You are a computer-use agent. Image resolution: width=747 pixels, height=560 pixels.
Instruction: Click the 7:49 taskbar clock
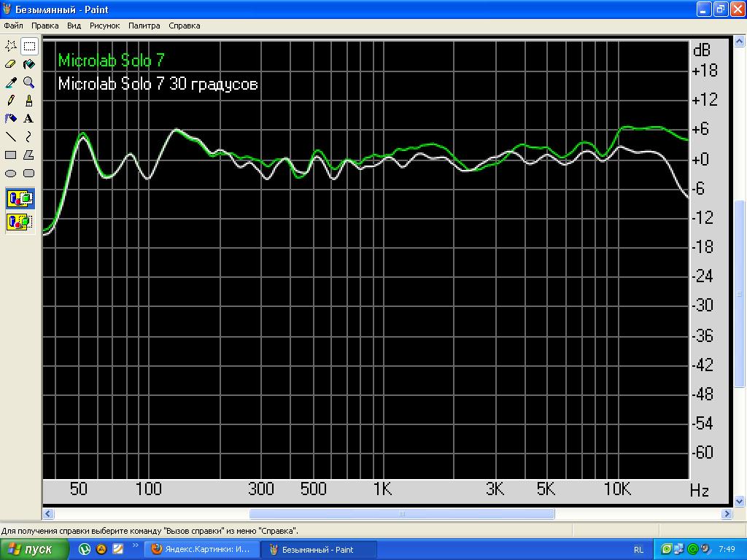[x=727, y=550]
